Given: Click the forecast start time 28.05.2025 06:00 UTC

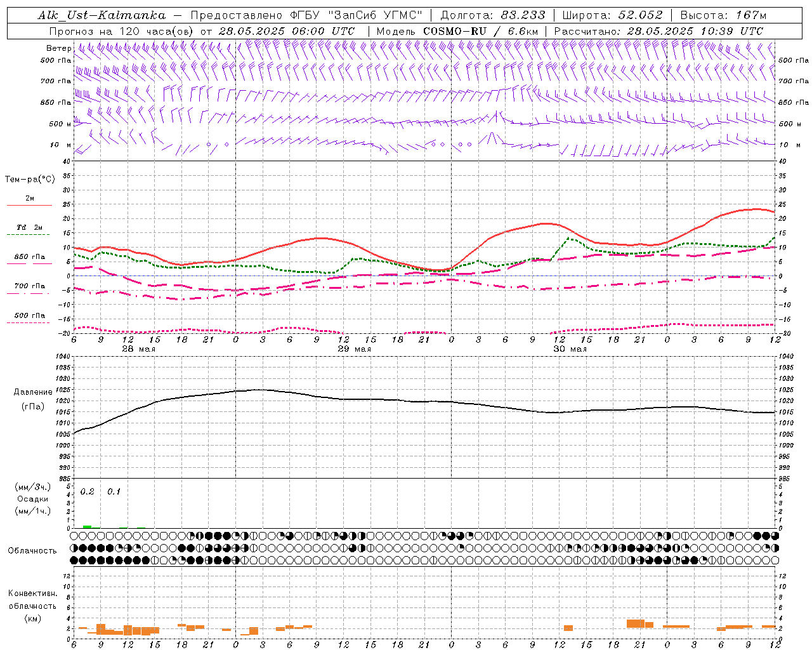Looking at the screenshot, I should tap(287, 31).
